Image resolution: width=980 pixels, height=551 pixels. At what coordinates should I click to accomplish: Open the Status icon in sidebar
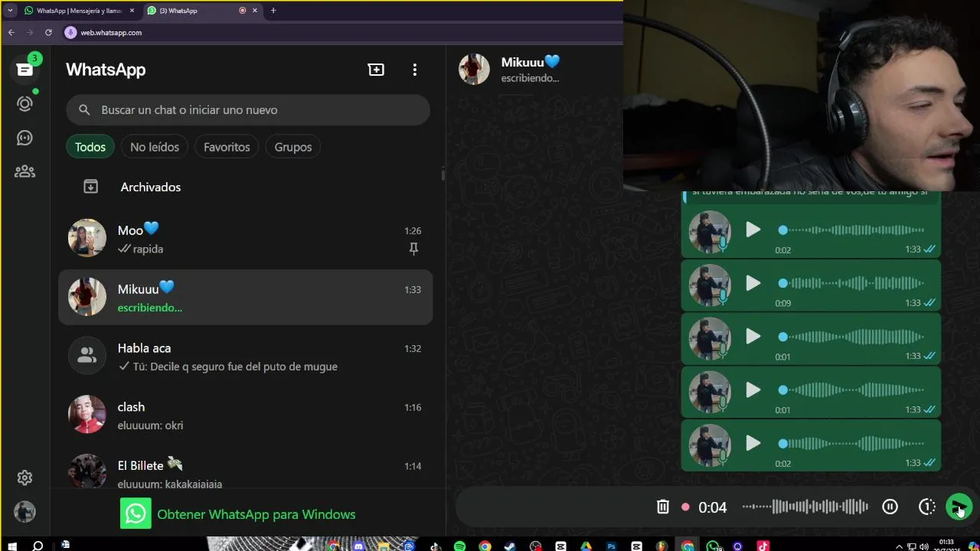pyautogui.click(x=24, y=103)
